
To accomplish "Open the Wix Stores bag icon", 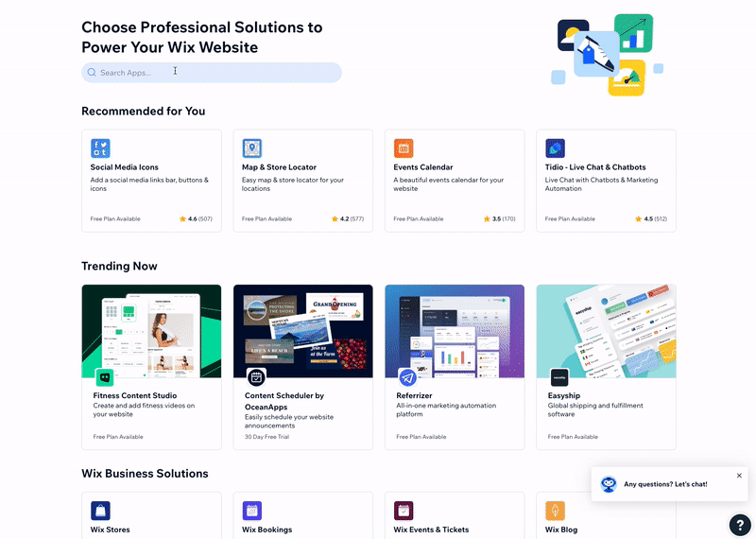I will click(x=100, y=511).
